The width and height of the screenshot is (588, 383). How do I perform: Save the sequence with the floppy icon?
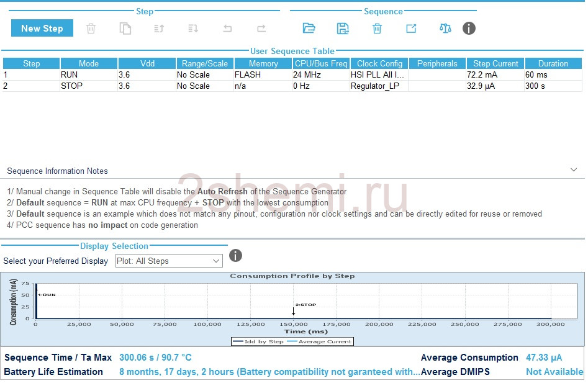pyautogui.click(x=343, y=29)
